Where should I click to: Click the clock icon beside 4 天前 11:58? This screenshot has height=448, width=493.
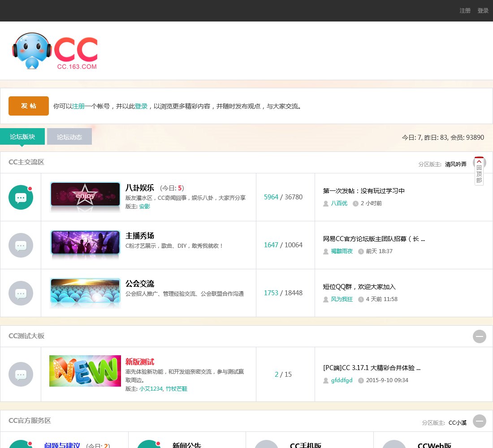coord(361,299)
